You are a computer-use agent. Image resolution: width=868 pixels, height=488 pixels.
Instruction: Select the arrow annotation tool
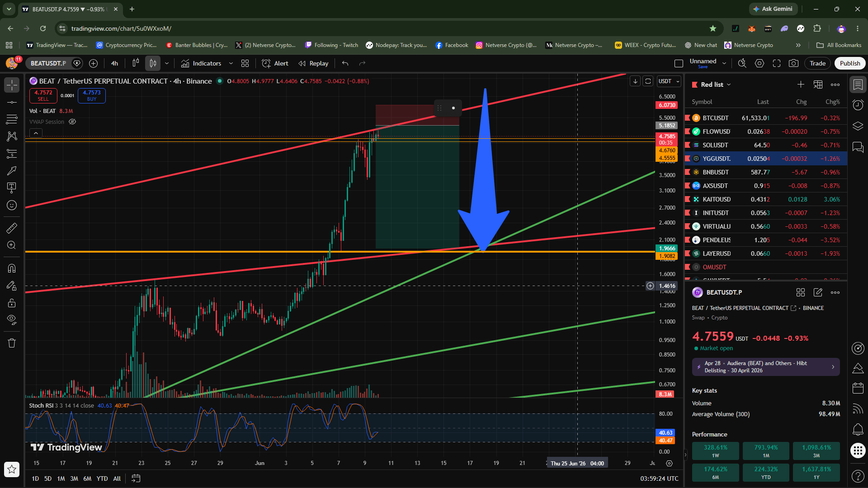pyautogui.click(x=12, y=171)
